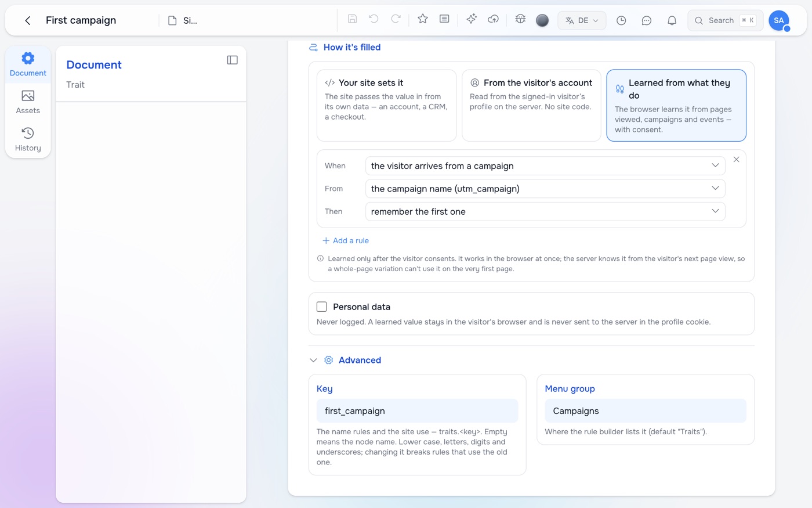Switch to the Document sidebar tab
This screenshot has width=812, height=508.
tap(28, 64)
